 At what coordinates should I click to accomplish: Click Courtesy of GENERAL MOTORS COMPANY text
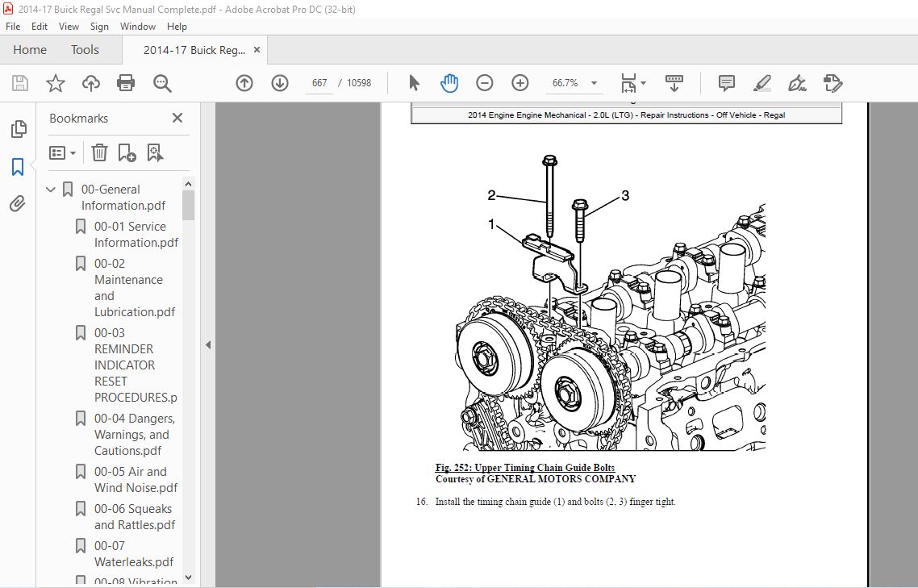(x=535, y=478)
